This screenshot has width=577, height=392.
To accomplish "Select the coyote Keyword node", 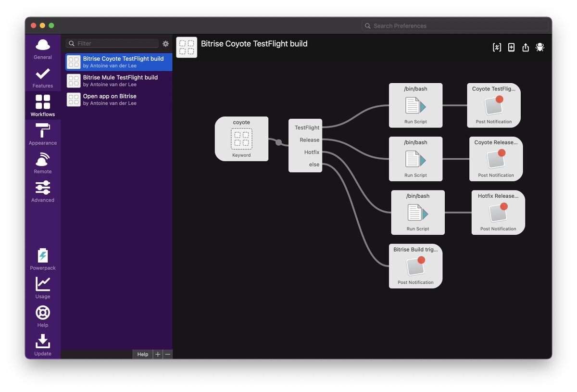I will 241,139.
